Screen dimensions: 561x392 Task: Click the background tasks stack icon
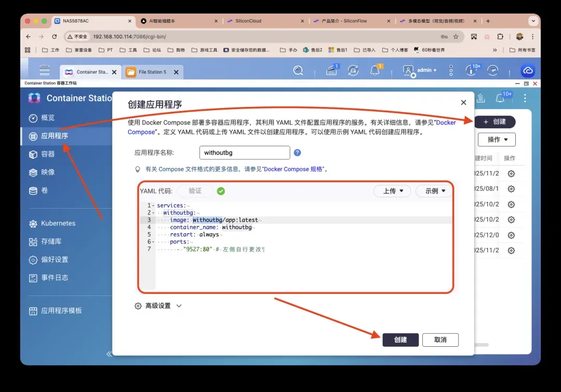[x=331, y=71]
